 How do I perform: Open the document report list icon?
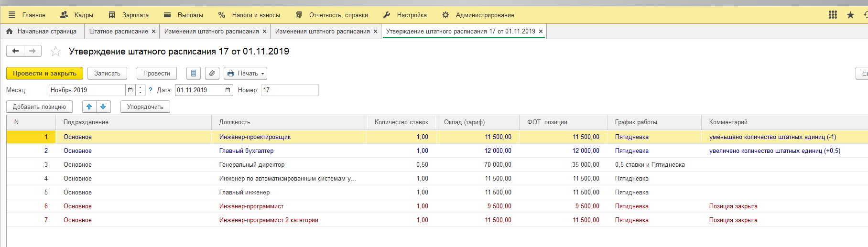tap(194, 73)
